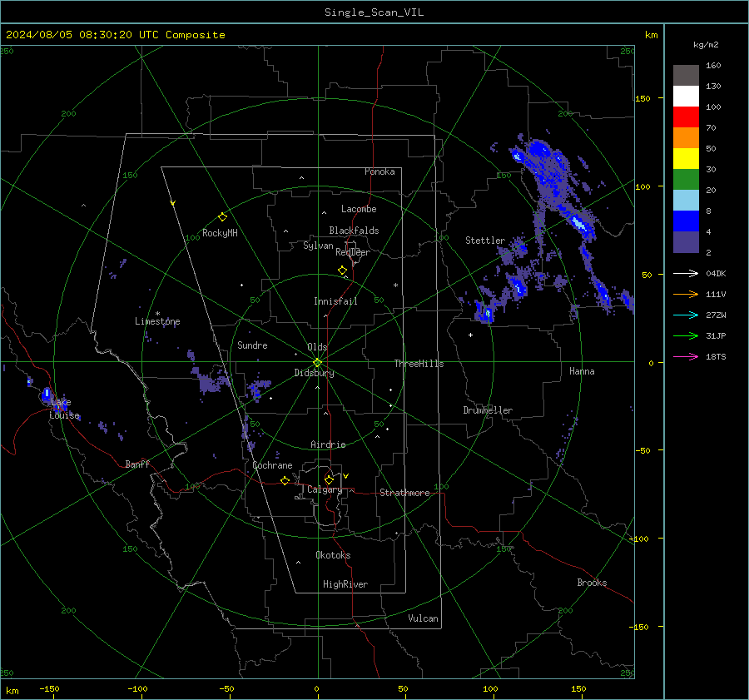
Task: Click the Ponoka city label
Action: pos(379,171)
